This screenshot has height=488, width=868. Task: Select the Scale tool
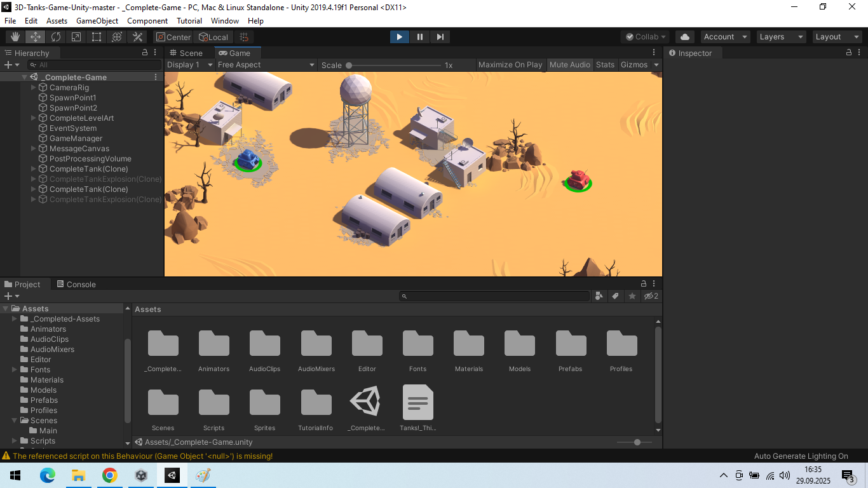point(76,37)
